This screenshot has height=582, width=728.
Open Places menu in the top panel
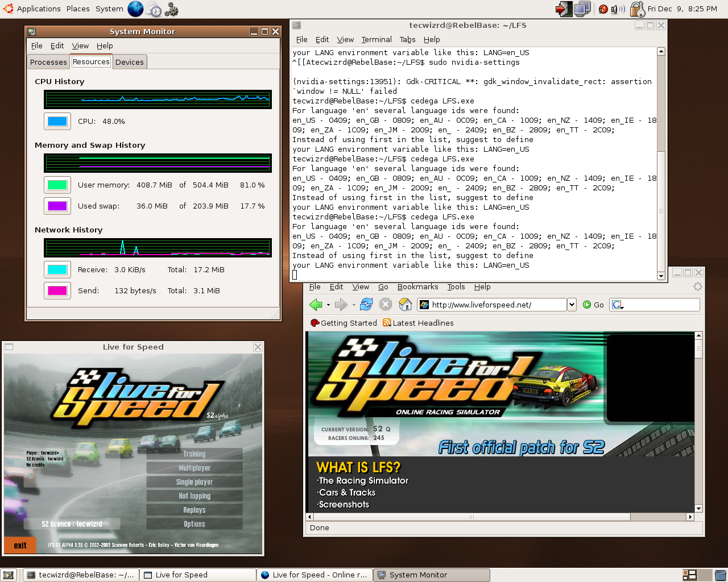click(78, 9)
